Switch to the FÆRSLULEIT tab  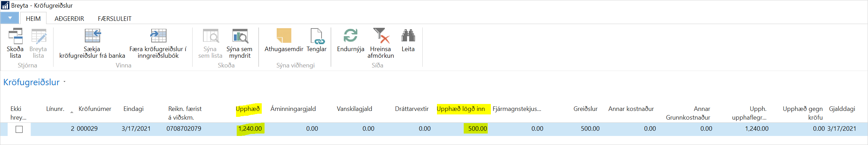(115, 18)
